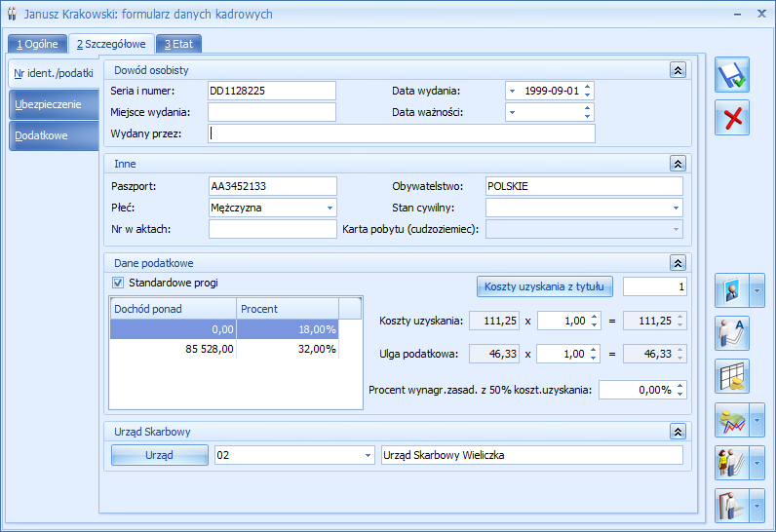Click the two people with document icon

pos(732,463)
